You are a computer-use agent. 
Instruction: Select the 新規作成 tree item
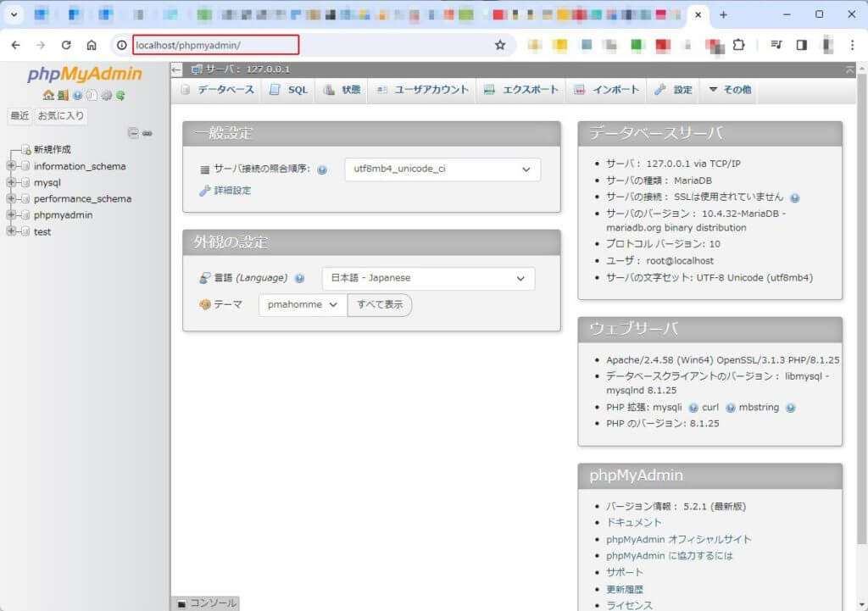(52, 149)
